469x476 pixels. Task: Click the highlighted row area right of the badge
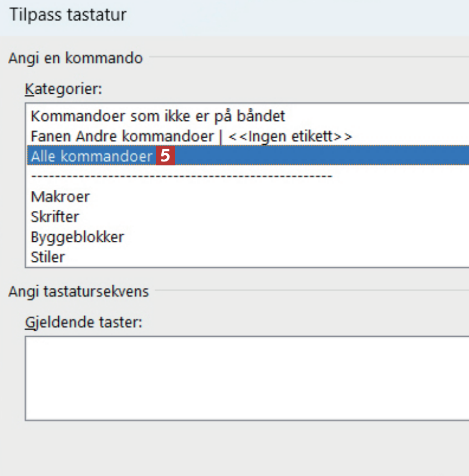[x=322, y=156]
